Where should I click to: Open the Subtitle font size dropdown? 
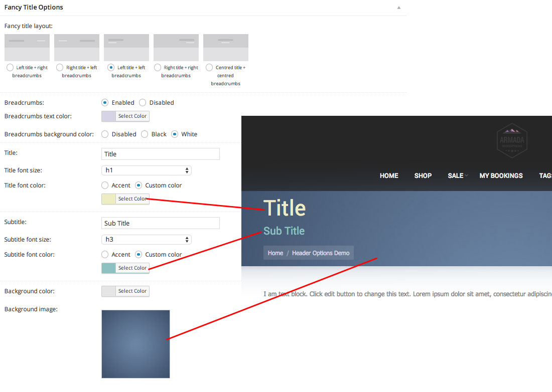(146, 240)
